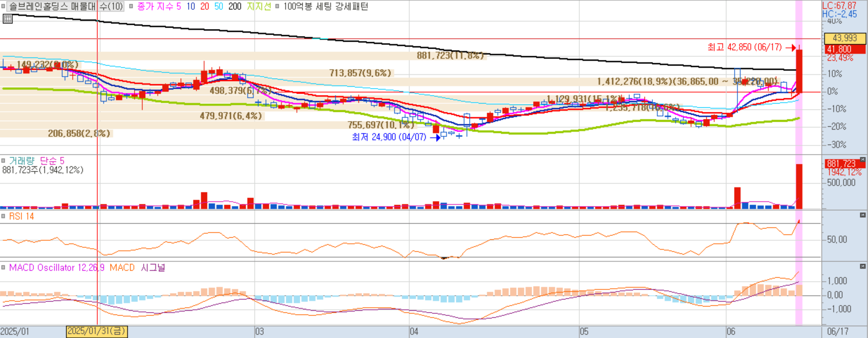The image size is (868, 338).
Task: Click the LC:67.87 readout
Action: [x=839, y=6]
